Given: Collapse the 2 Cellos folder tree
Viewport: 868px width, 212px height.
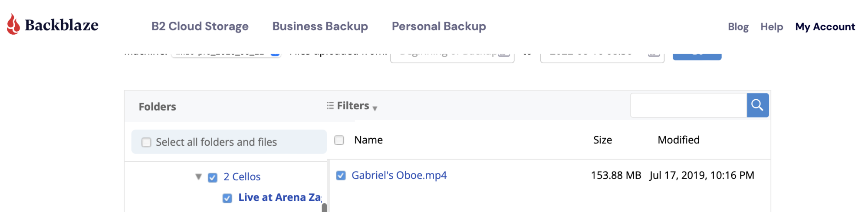Looking at the screenshot, I should 199,176.
